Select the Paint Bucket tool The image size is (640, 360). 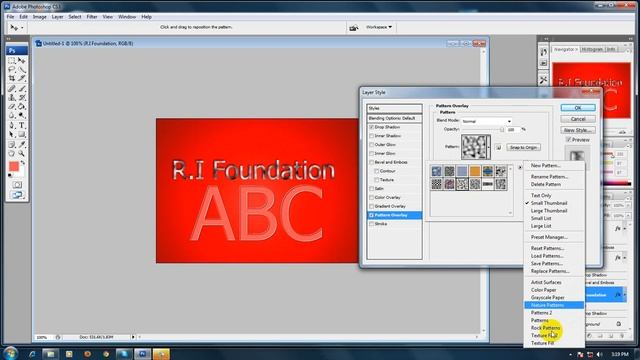(x=22, y=107)
